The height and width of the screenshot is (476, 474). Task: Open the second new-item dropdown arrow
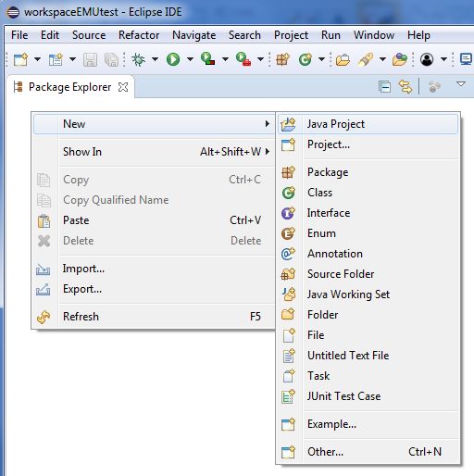[x=72, y=59]
